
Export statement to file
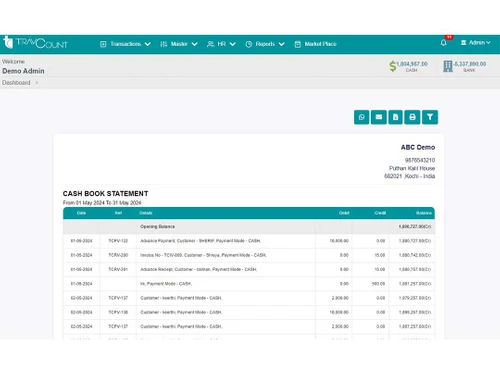[x=396, y=117]
